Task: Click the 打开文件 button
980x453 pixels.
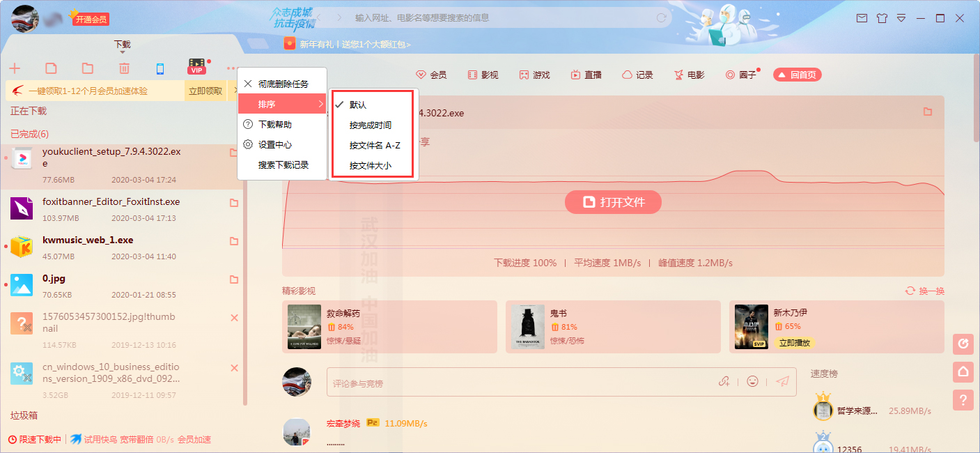Action: click(x=612, y=202)
